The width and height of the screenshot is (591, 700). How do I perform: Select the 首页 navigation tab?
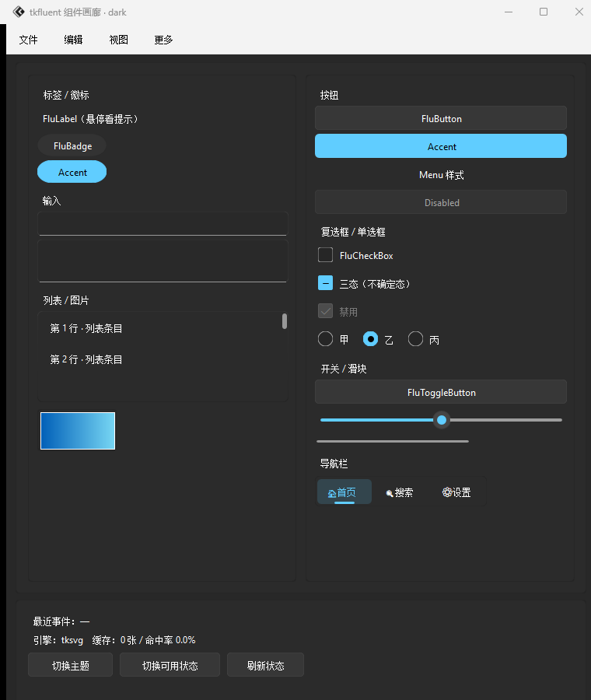tap(344, 492)
